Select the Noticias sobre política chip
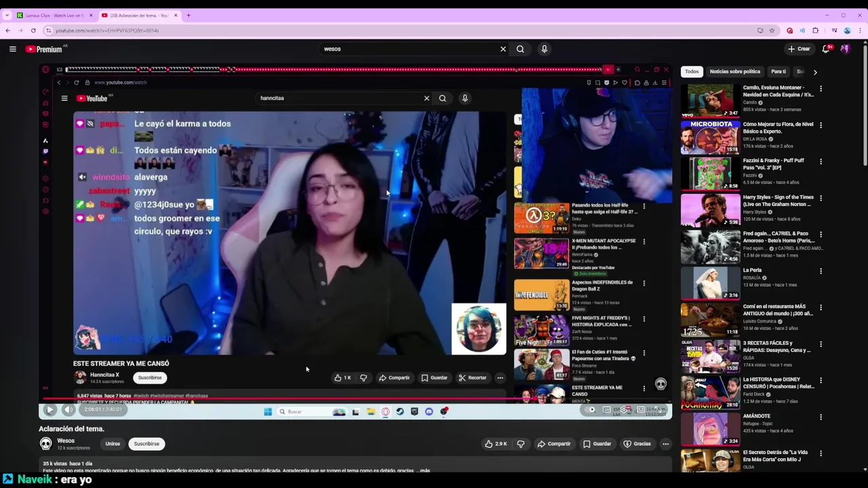 (x=734, y=71)
